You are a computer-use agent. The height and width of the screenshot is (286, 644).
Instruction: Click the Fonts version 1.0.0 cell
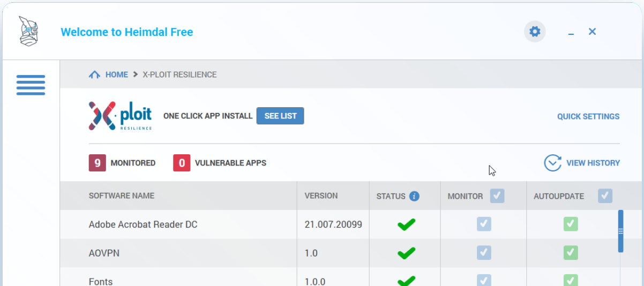tap(315, 282)
